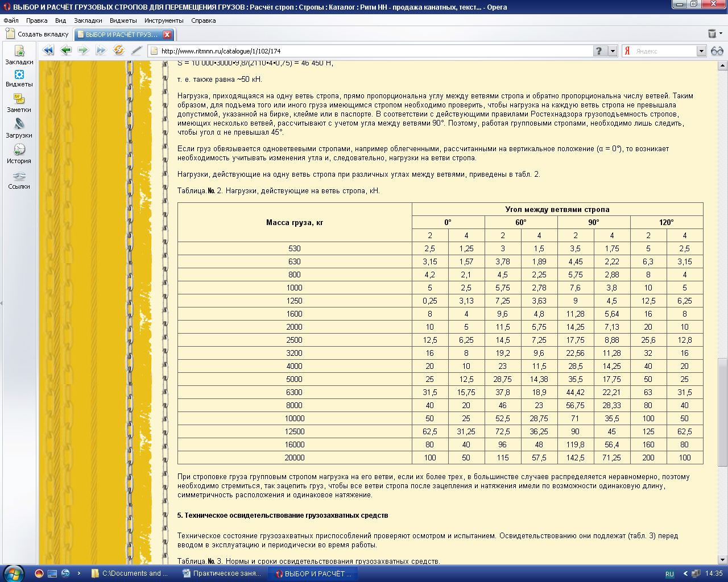This screenshot has width=728, height=582.
Task: Open the Ссылки (Links) sidebar panel
Action: (x=19, y=180)
